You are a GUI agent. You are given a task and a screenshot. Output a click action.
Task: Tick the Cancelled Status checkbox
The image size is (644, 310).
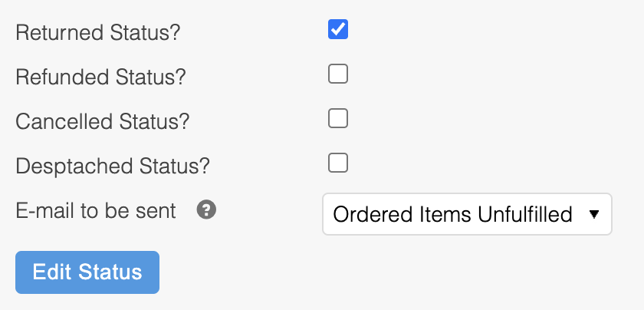338,118
